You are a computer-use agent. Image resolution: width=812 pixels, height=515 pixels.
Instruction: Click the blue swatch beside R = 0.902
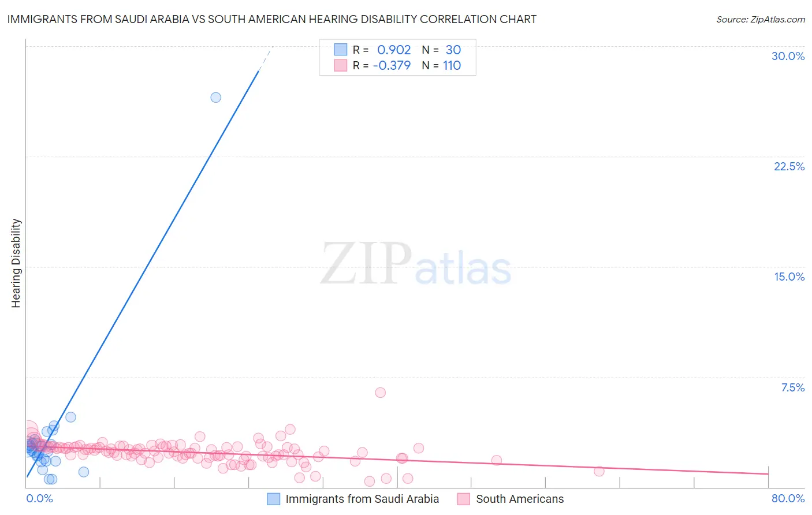coord(341,50)
